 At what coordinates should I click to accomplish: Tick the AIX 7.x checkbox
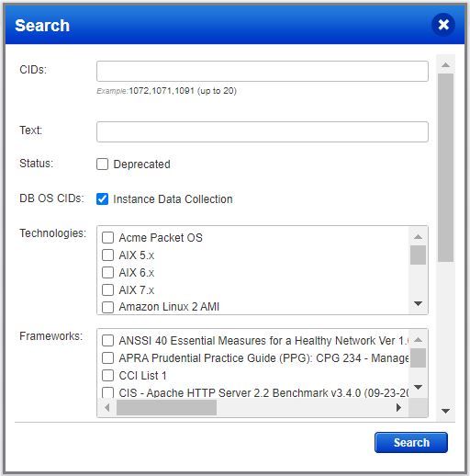tap(107, 289)
